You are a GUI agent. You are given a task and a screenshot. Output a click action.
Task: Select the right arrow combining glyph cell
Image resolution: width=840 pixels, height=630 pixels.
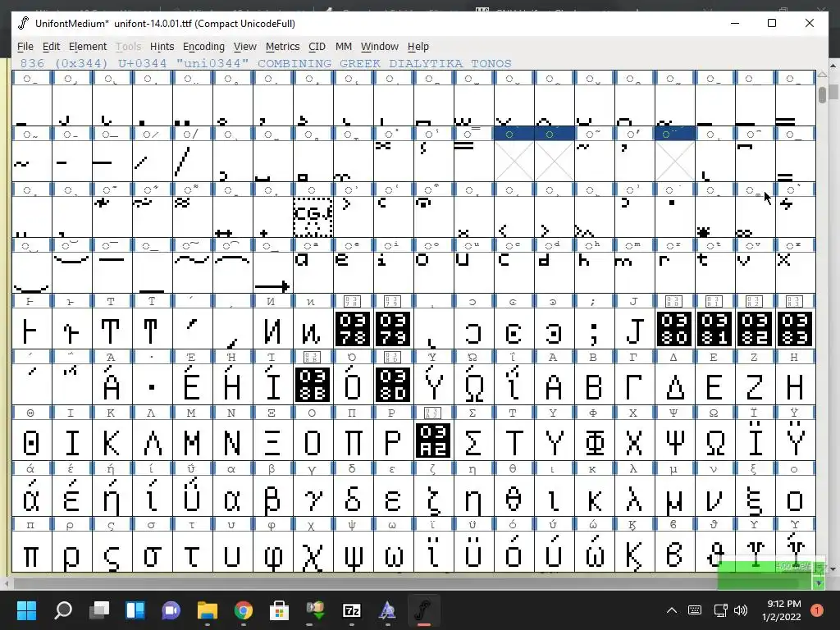[272, 272]
